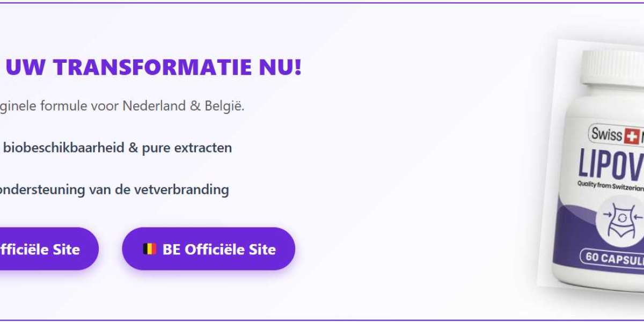Viewport: 644px width, 322px height.
Task: Select the 'ondersteuning van de vetverbranding' line
Action: 114,189
